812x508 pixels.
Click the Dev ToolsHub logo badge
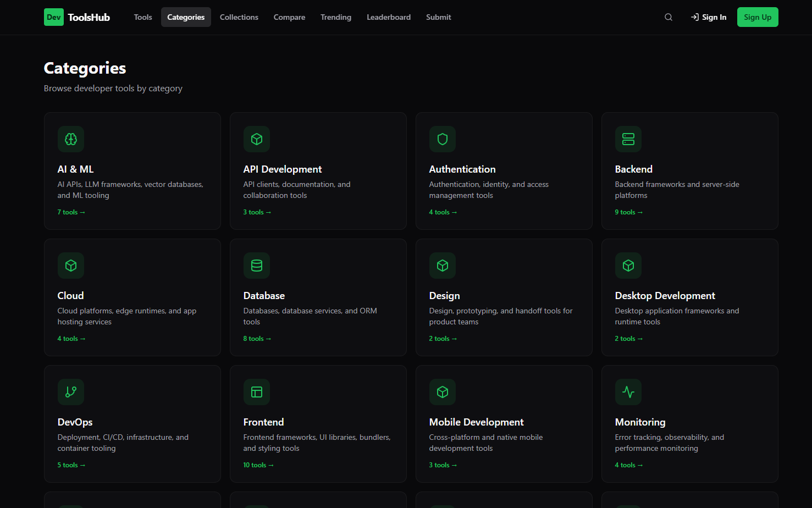53,17
